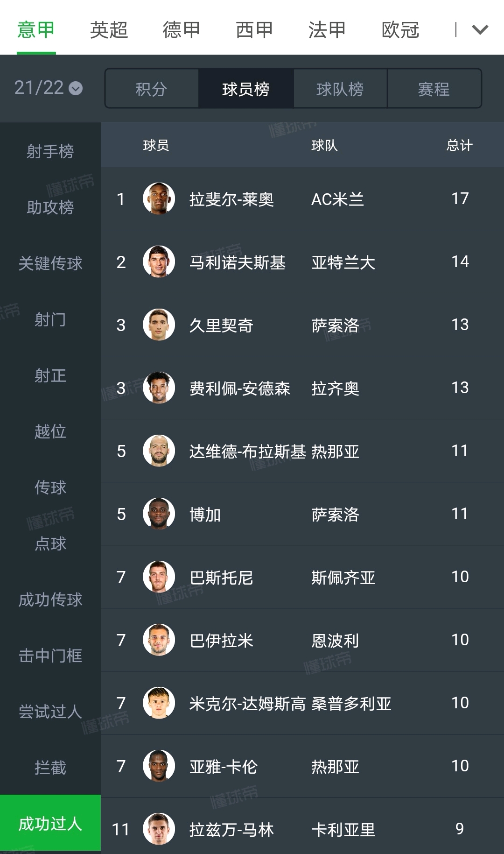Screen dimensions: 504x854
Task: Tap 博加 player avatar
Action: (159, 514)
